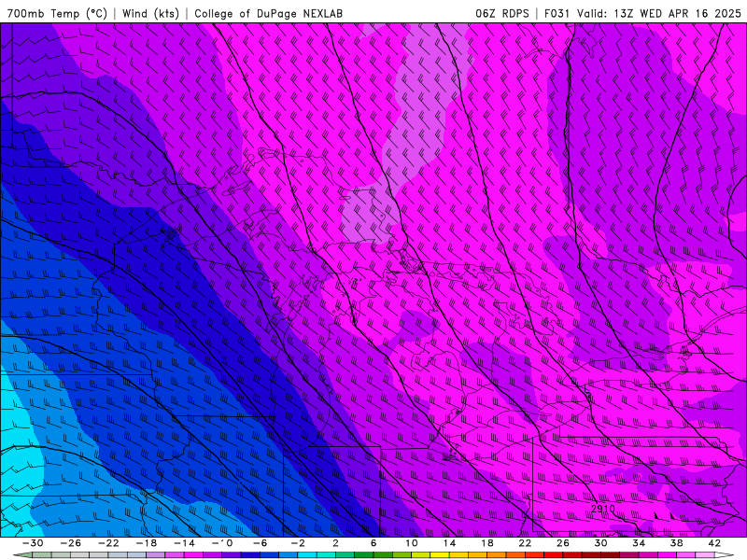Click the '-26' legend tick label
The width and height of the screenshot is (747, 560).
71,543
